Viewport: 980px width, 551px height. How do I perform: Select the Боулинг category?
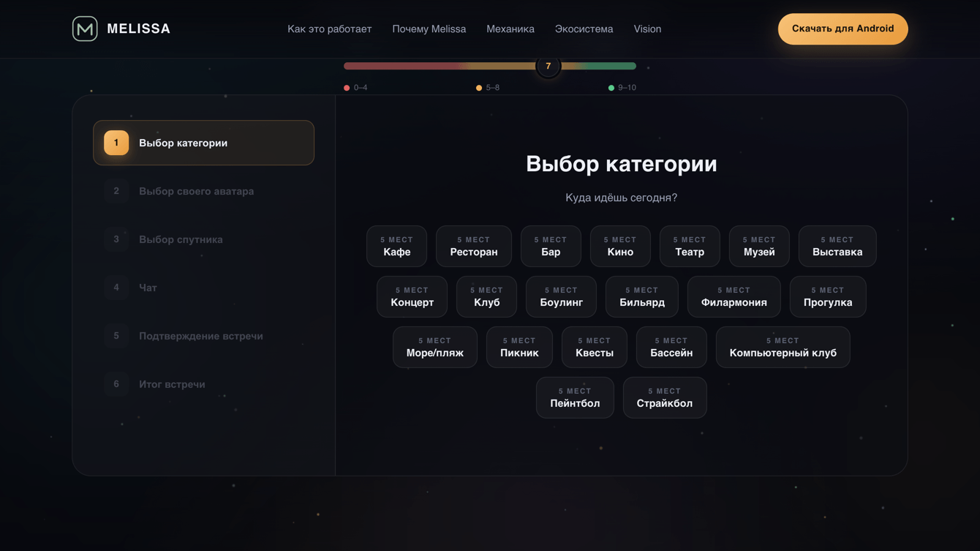point(561,296)
